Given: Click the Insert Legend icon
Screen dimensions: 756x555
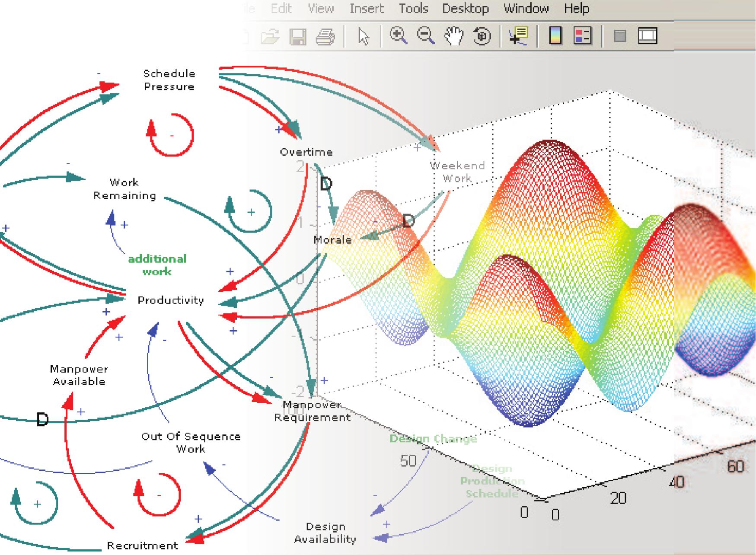Looking at the screenshot, I should point(582,36).
